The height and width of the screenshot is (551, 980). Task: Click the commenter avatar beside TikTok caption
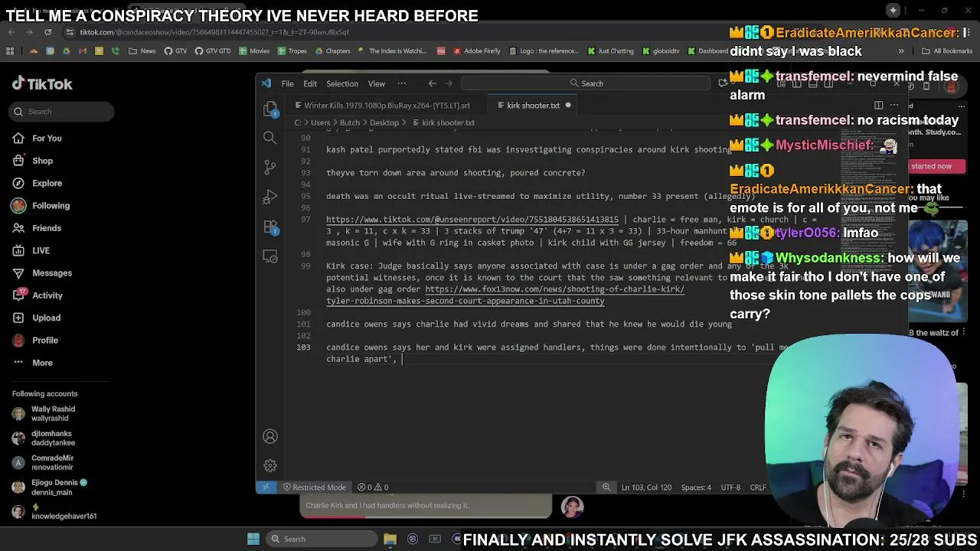coord(572,507)
